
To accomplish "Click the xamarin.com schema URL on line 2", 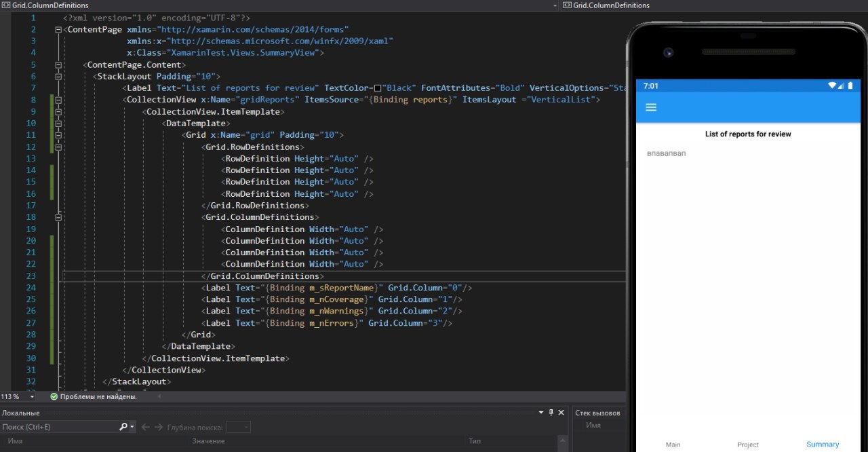I will click(x=253, y=30).
